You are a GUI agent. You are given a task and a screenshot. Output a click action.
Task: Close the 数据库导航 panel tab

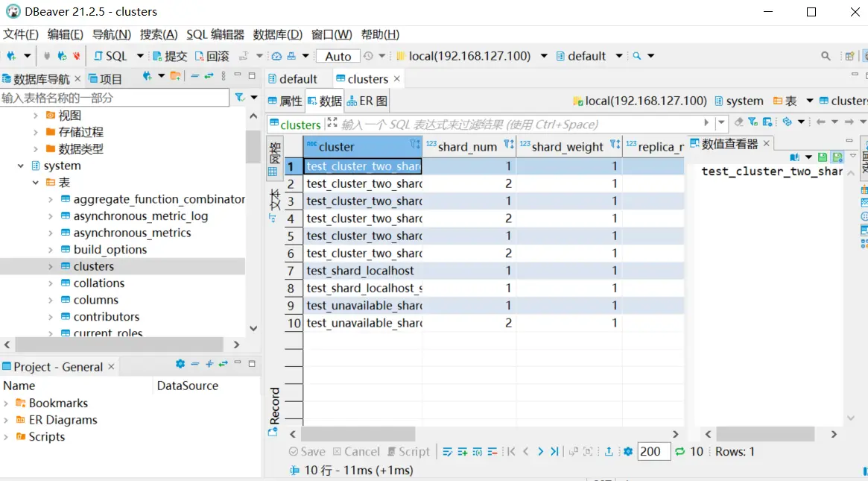click(x=77, y=79)
